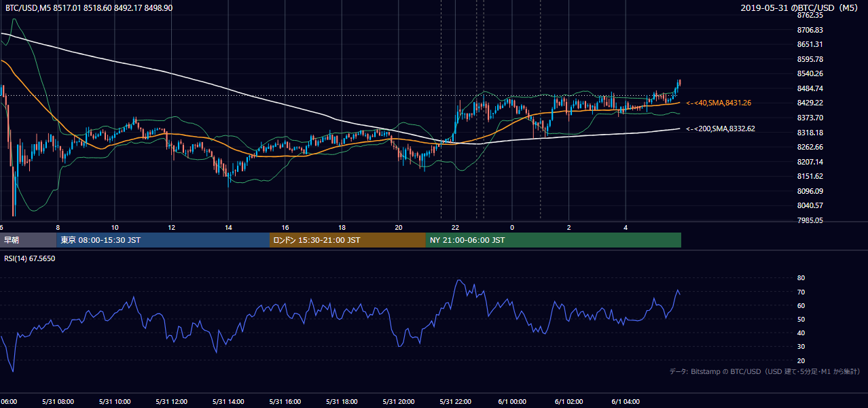Select the 早朝 session bar
868x408 pixels.
pyautogui.click(x=29, y=240)
